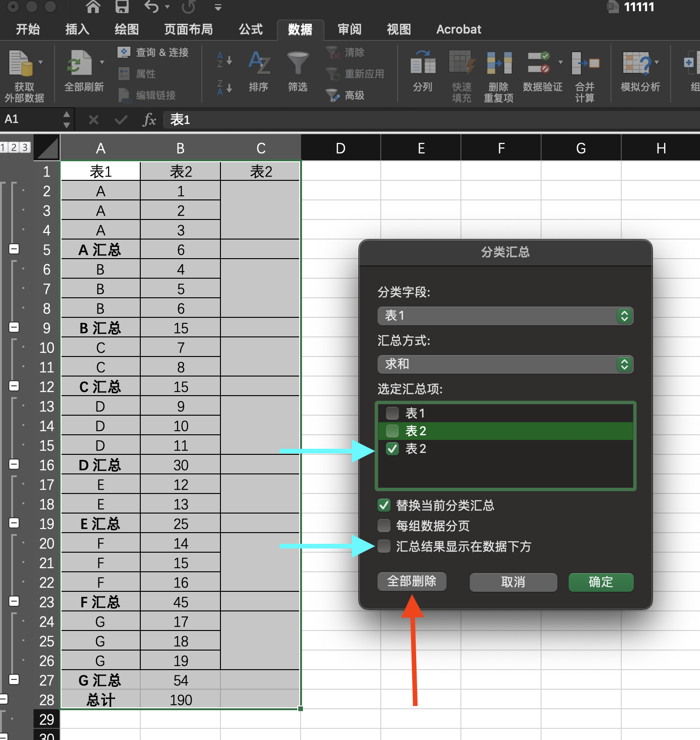Confirm the dialog with 确定 button

(x=600, y=582)
